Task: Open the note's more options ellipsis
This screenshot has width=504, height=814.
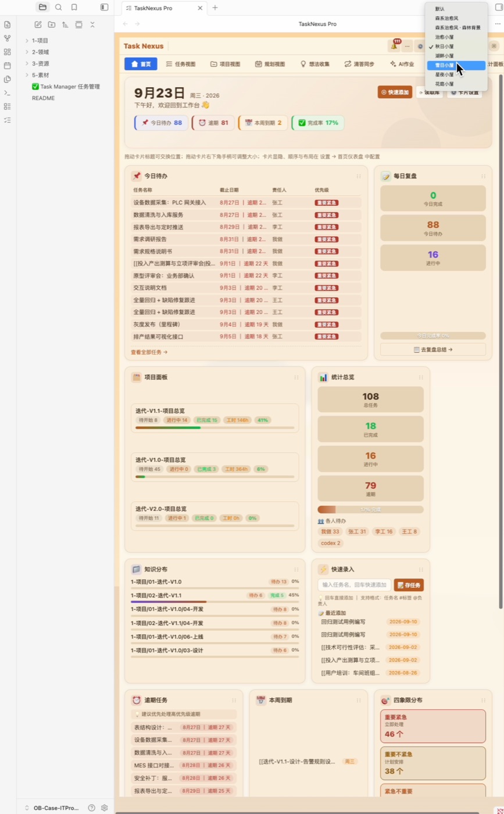Action: pos(498,24)
